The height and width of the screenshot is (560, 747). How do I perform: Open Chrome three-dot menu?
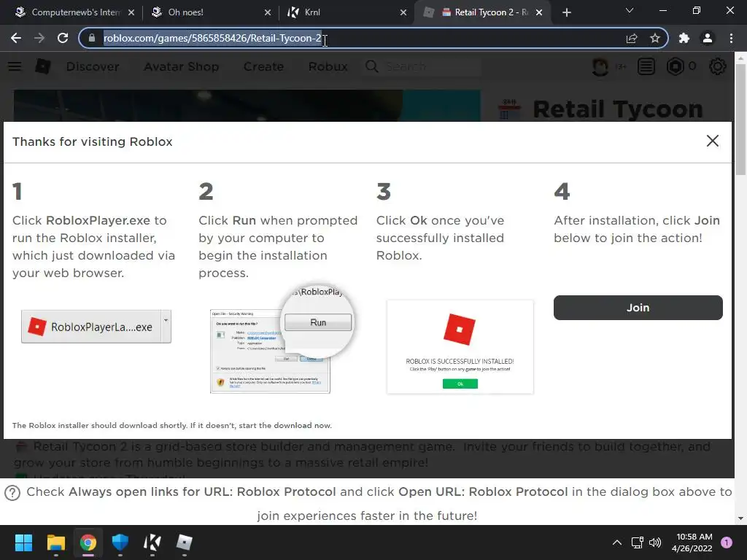click(x=731, y=38)
